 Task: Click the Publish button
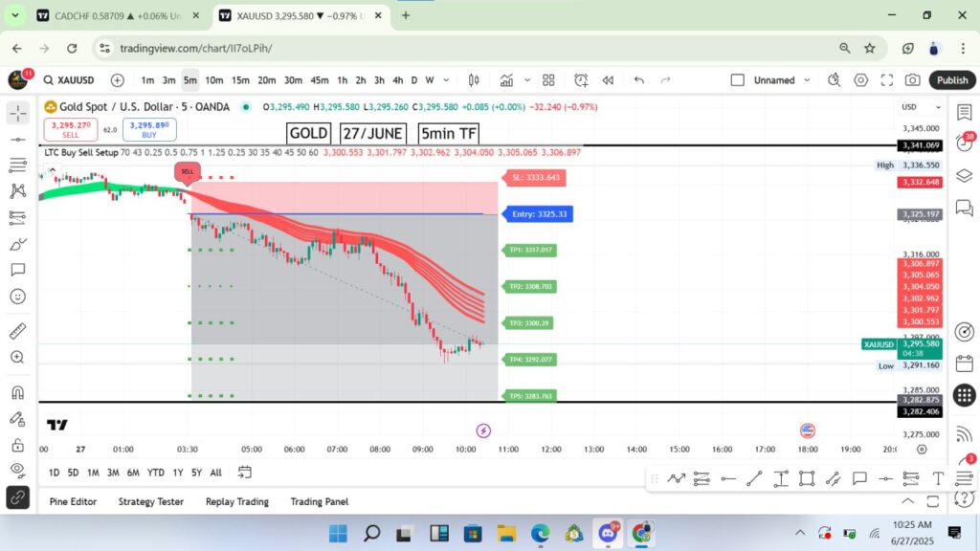[952, 80]
